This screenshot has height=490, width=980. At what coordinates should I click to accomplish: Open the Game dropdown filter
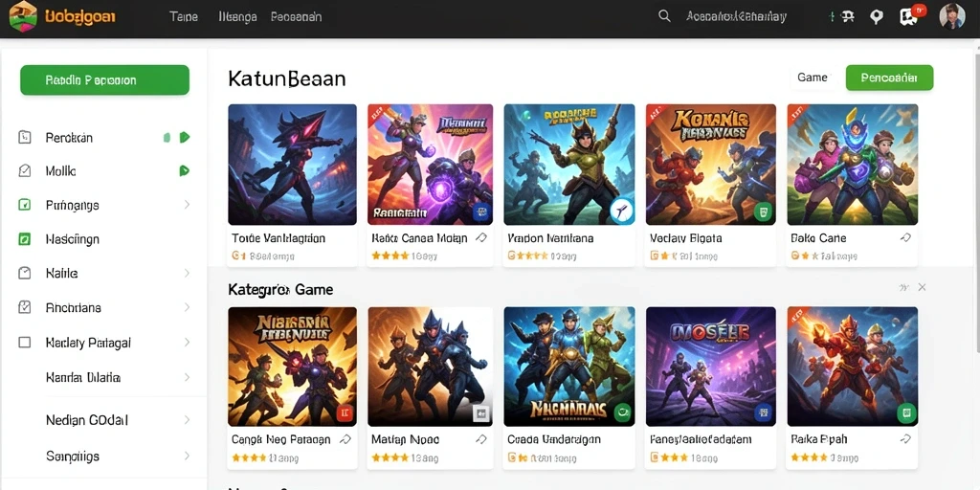(813, 78)
